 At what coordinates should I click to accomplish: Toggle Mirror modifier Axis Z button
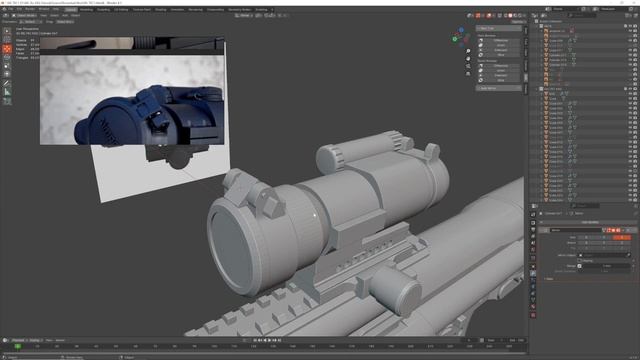tap(622, 238)
